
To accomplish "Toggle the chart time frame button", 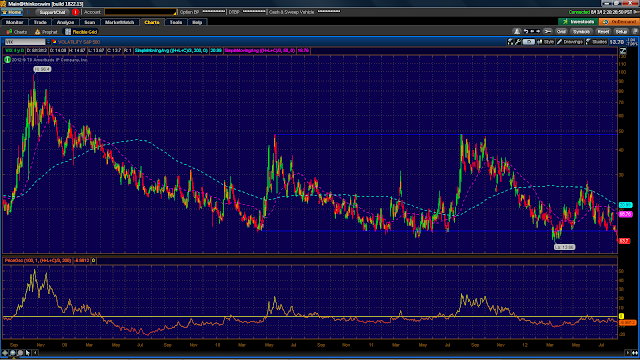I will 528,42.
